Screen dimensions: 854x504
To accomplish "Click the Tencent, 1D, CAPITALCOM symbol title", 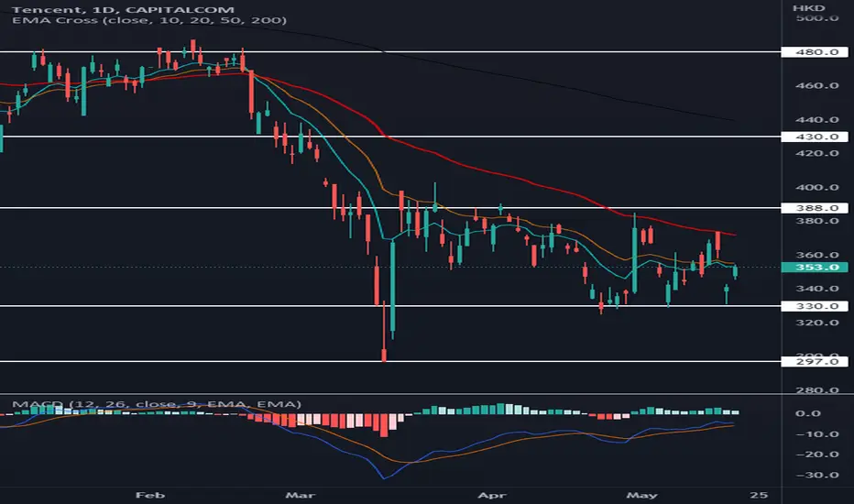I will (x=123, y=9).
